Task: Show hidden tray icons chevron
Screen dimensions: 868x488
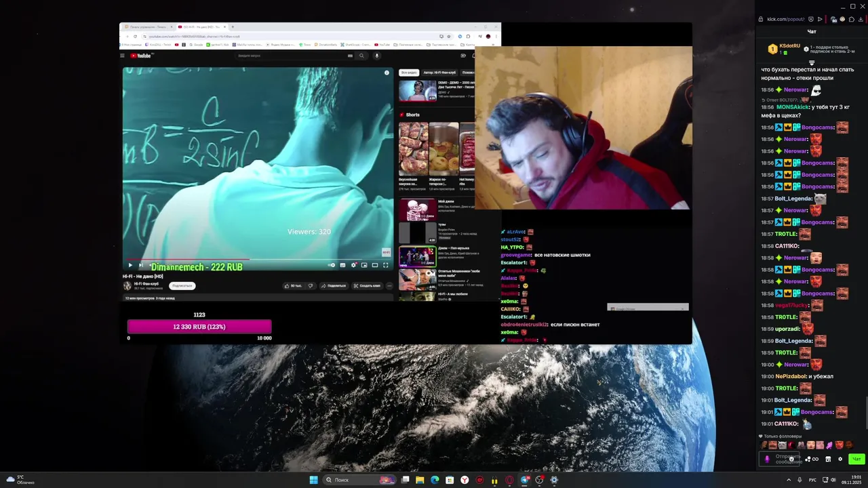Action: click(x=788, y=480)
